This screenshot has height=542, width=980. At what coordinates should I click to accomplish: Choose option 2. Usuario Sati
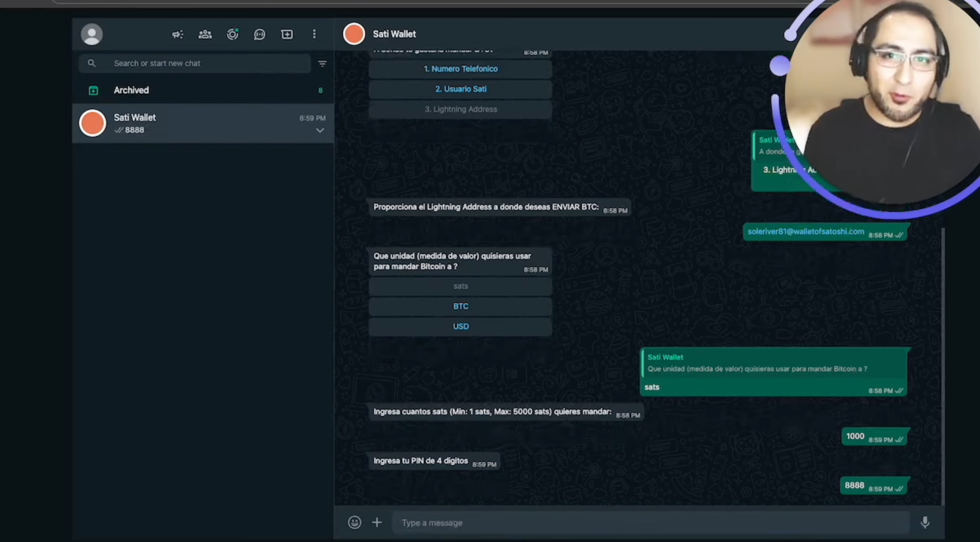click(x=460, y=89)
